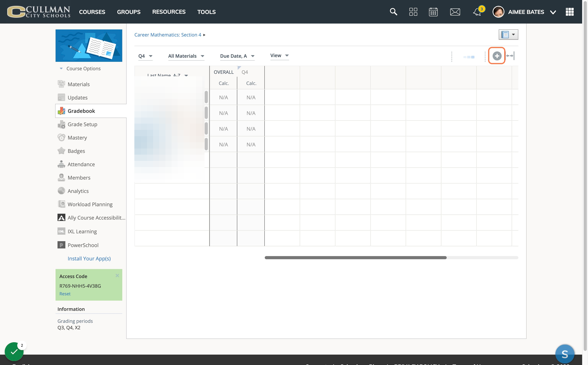Image resolution: width=588 pixels, height=365 pixels.
Task: Click the expand columns width icon
Action: pos(510,56)
